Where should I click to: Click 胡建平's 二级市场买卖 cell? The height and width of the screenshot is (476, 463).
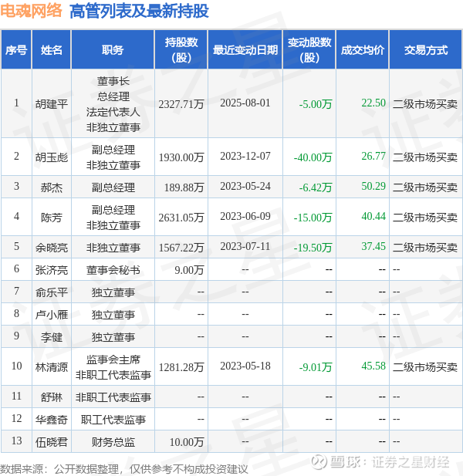coord(425,104)
